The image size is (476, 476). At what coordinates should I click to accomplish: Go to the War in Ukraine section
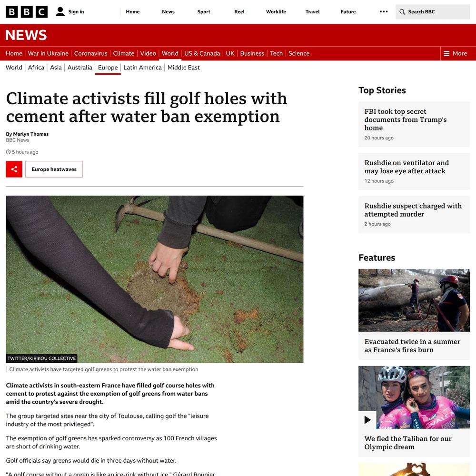48,53
